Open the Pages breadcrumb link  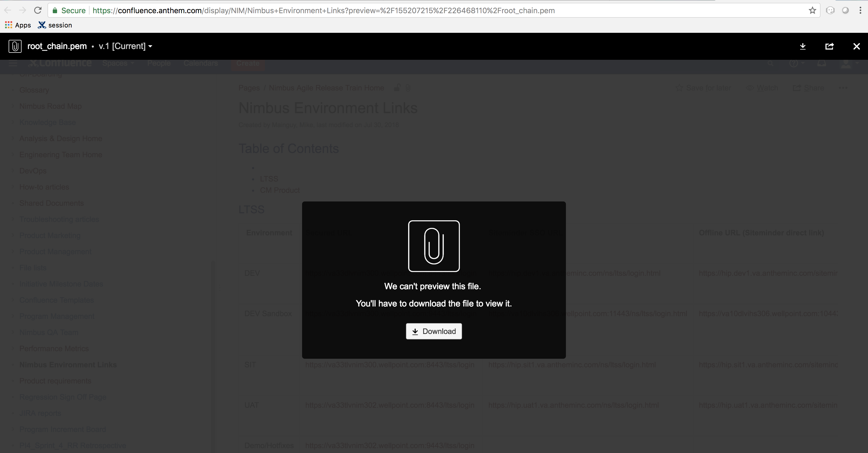[249, 88]
